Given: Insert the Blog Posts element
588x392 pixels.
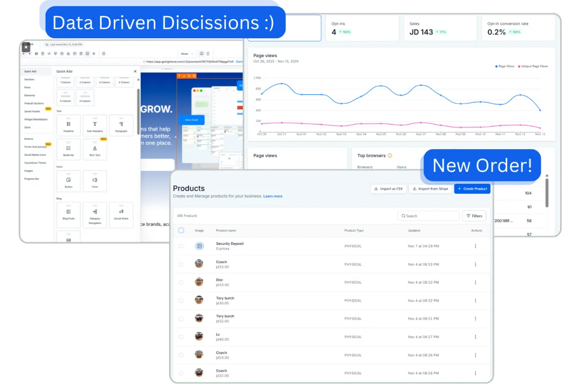Looking at the screenshot, I should tap(68, 215).
